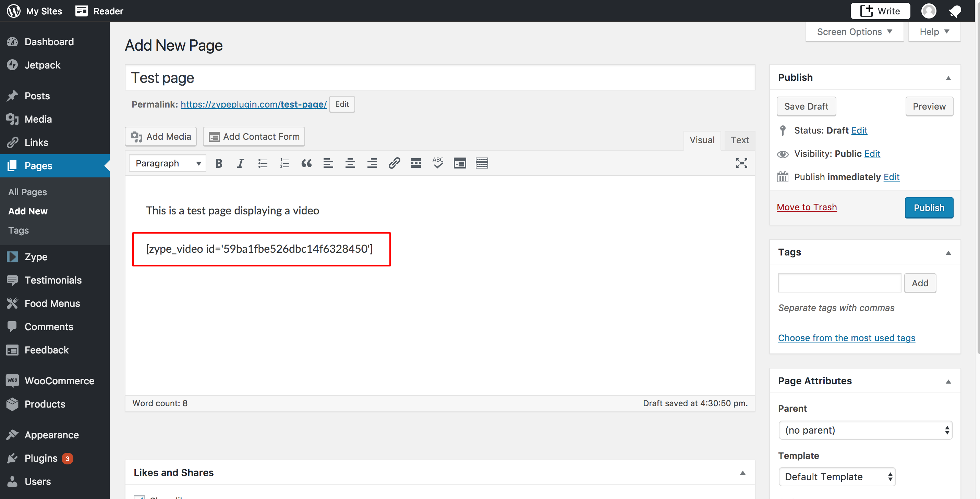980x499 pixels.
Task: Insert or edit link icon
Action: click(394, 163)
